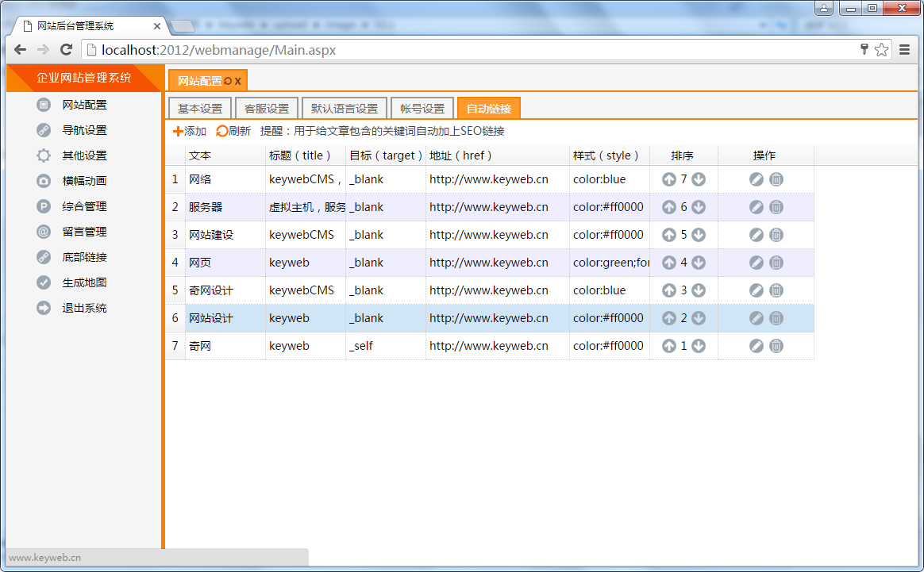Click 添加 to add a link
The height and width of the screenshot is (572, 924).
[189, 132]
